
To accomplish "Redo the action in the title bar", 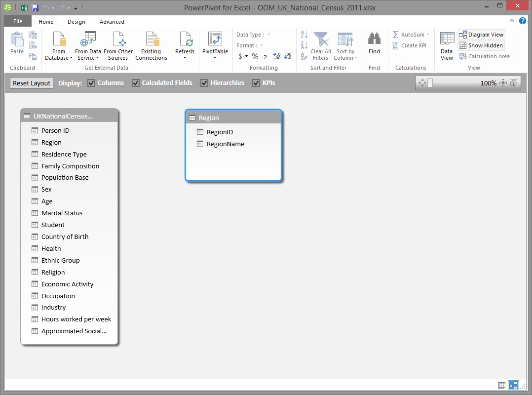I will 61,7.
